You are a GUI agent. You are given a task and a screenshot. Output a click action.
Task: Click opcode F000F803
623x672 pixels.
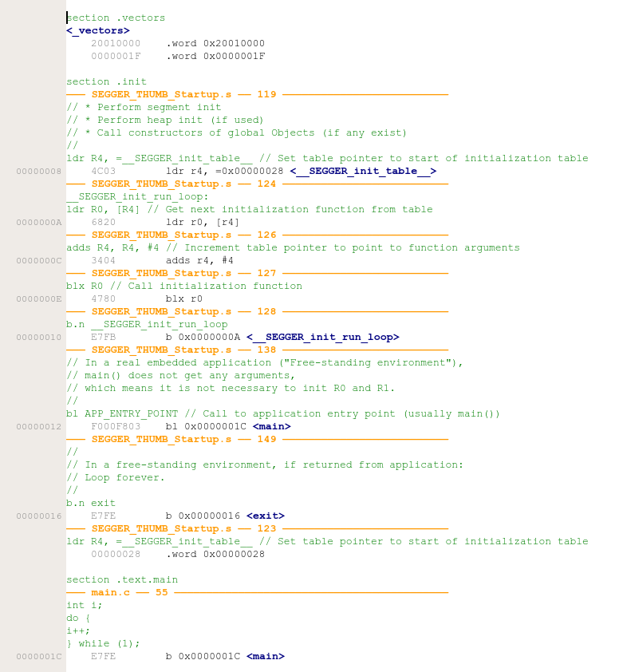(x=116, y=427)
